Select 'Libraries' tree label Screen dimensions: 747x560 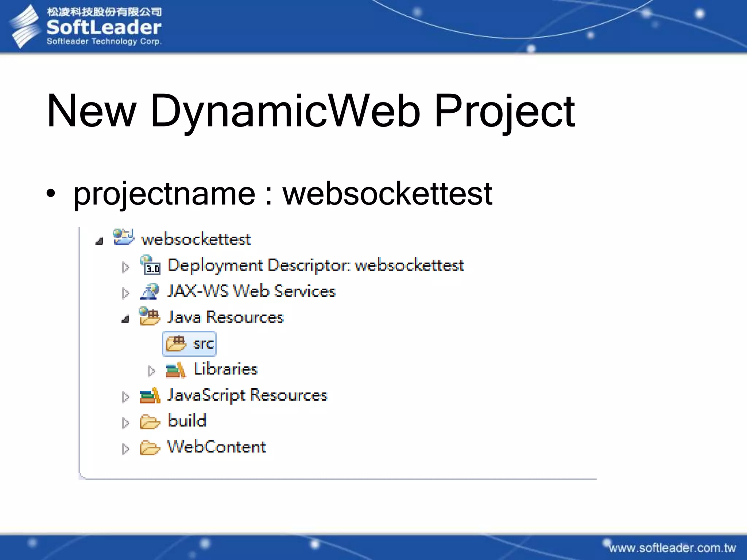226,369
